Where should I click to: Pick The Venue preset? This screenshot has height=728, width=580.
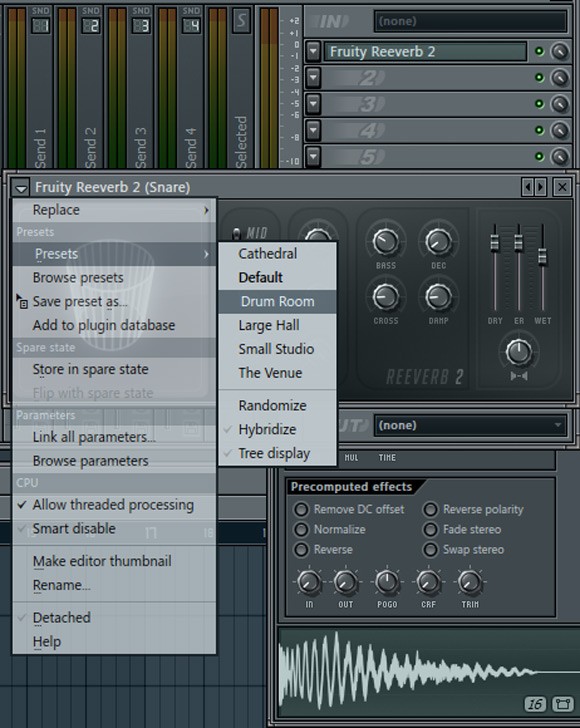277,373
